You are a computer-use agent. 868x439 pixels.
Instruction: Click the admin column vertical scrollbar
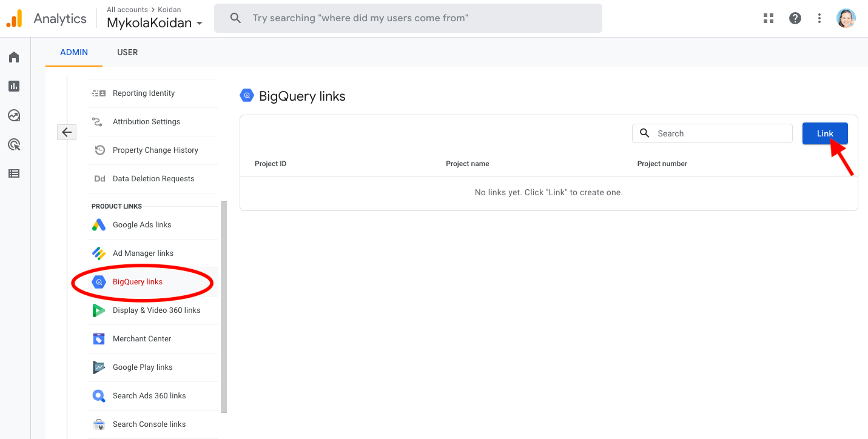(x=224, y=307)
